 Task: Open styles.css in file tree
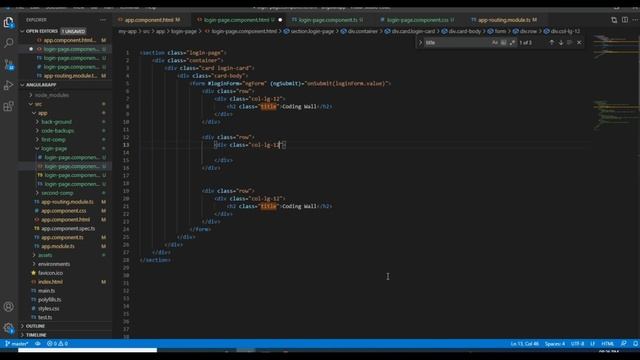49,309
